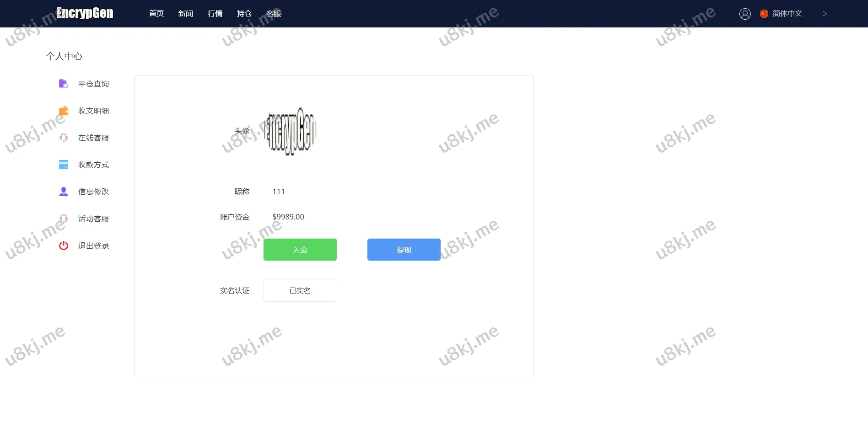Click the orange wallet icon for 收支明细

pos(63,111)
